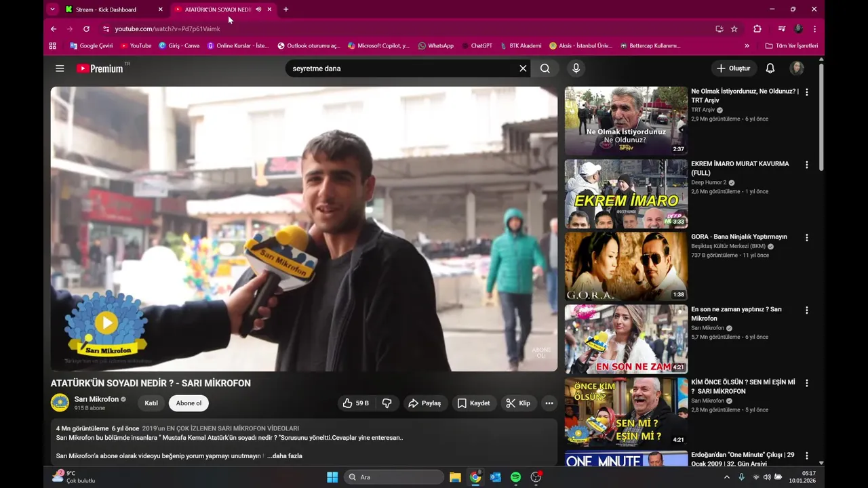This screenshot has height=488, width=868.
Task: Open ChatGPT bookmark
Action: pyautogui.click(x=477, y=46)
